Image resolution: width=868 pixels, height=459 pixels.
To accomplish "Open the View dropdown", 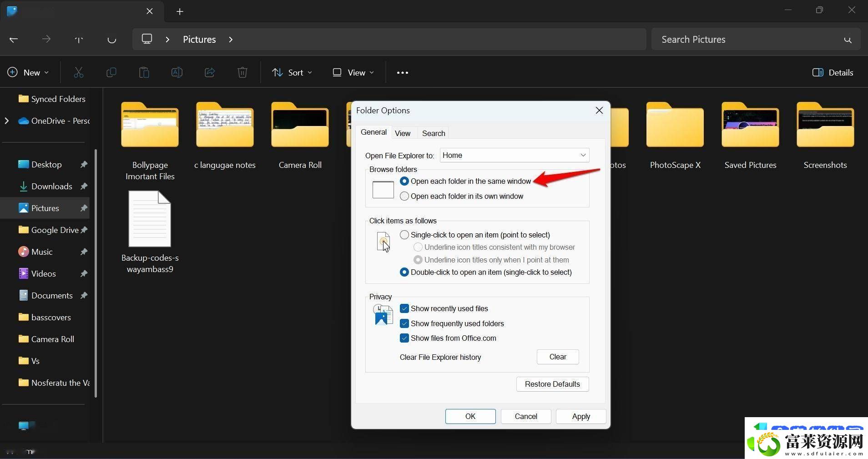I will pyautogui.click(x=353, y=72).
